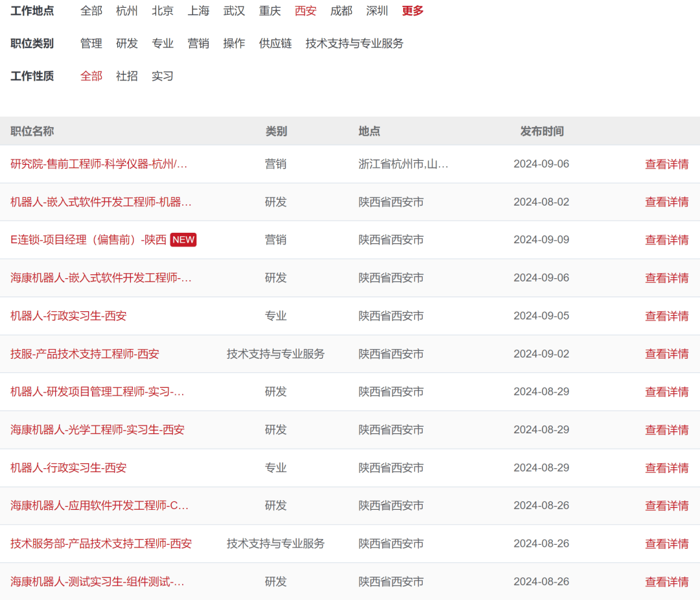
Task: Filter job category by 管理
Action: tap(91, 43)
